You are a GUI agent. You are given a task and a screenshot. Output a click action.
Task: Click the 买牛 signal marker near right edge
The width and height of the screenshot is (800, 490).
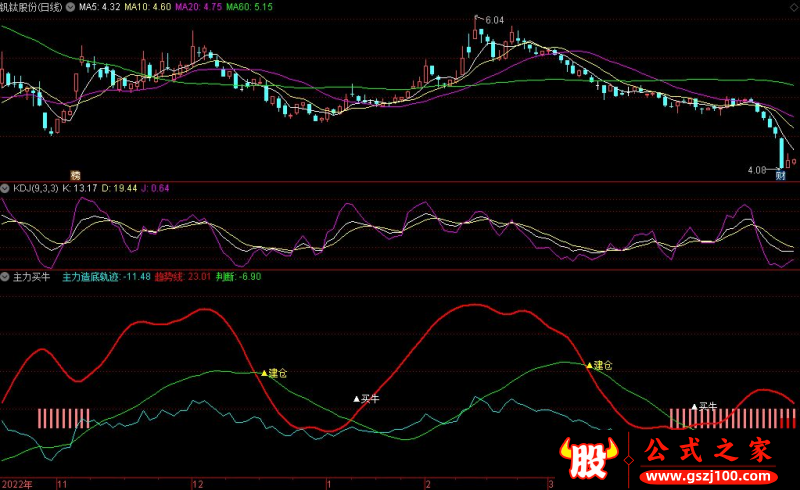(x=704, y=406)
